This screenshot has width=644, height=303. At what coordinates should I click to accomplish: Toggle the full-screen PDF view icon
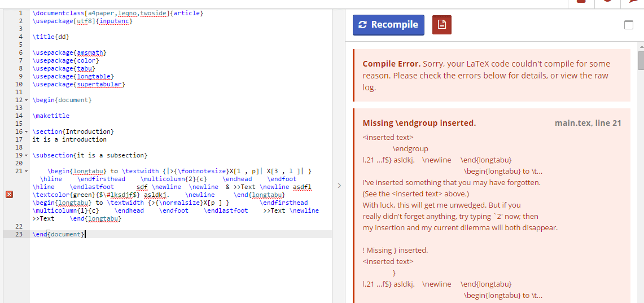point(628,25)
